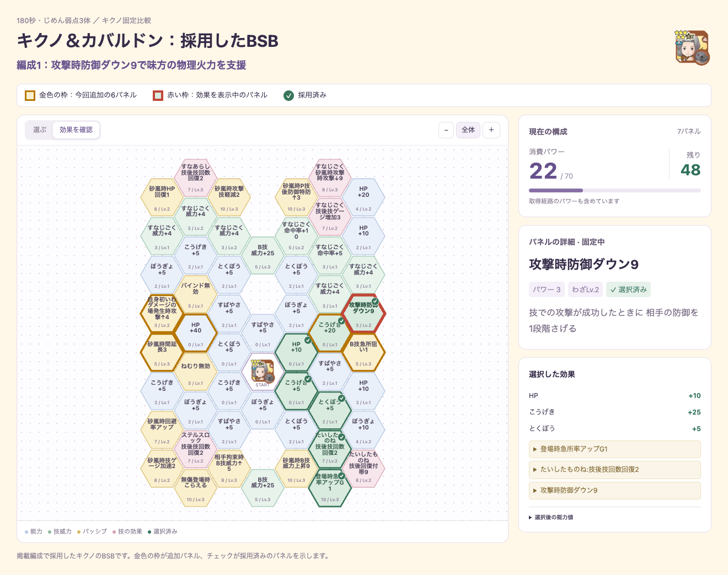Image resolution: width=728 pixels, height=575 pixels.
Task: Switch to the 選ぶ mode tab
Action: (x=40, y=130)
